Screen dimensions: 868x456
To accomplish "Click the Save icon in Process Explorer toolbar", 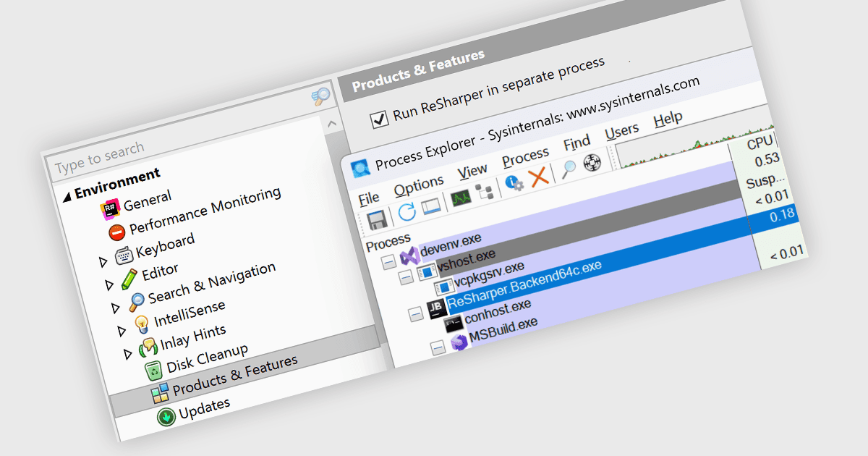I will click(x=375, y=220).
